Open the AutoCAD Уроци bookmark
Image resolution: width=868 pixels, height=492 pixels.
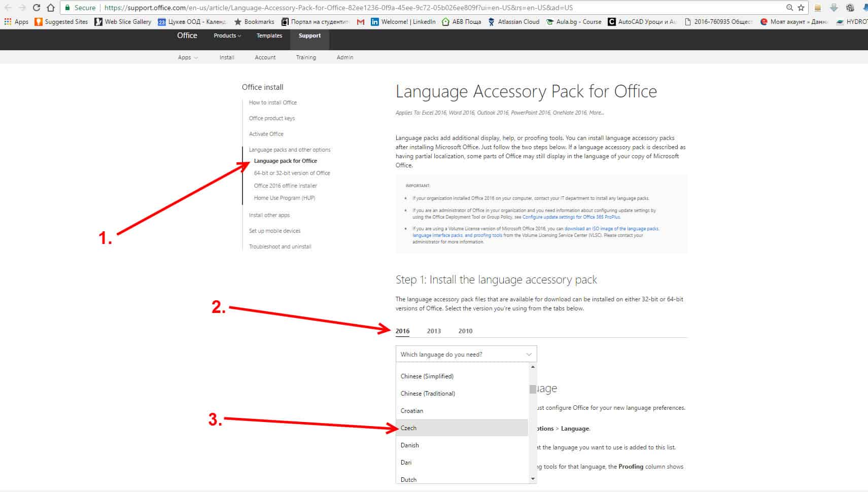coord(642,22)
